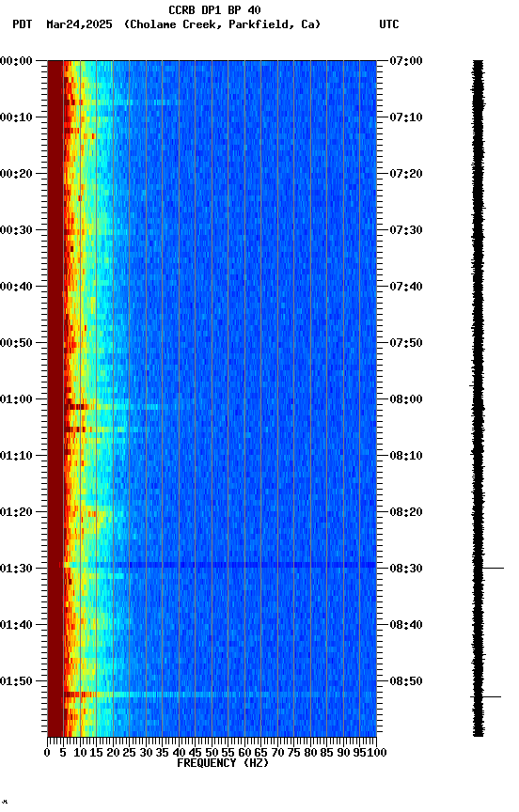519x812 pixels.
Task: Click the frequency axis label '5'
Action: tap(63, 753)
